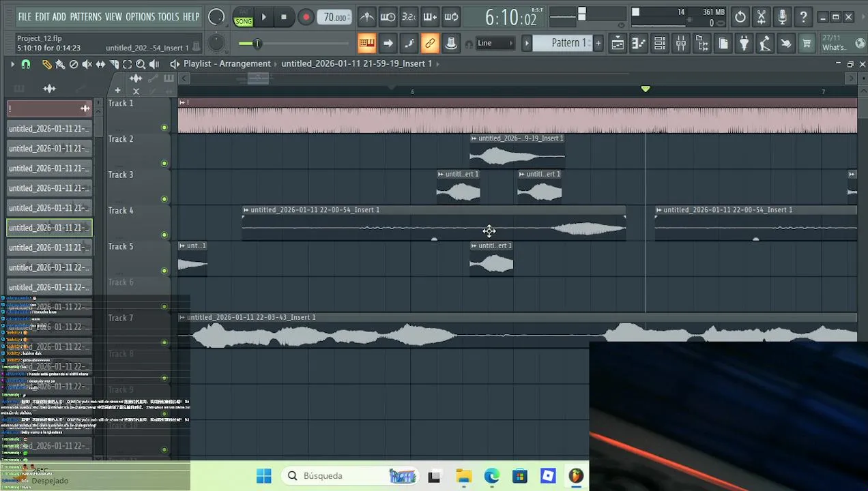Open the EDIT menu
Viewport: 868px width, 491px height.
[42, 16]
